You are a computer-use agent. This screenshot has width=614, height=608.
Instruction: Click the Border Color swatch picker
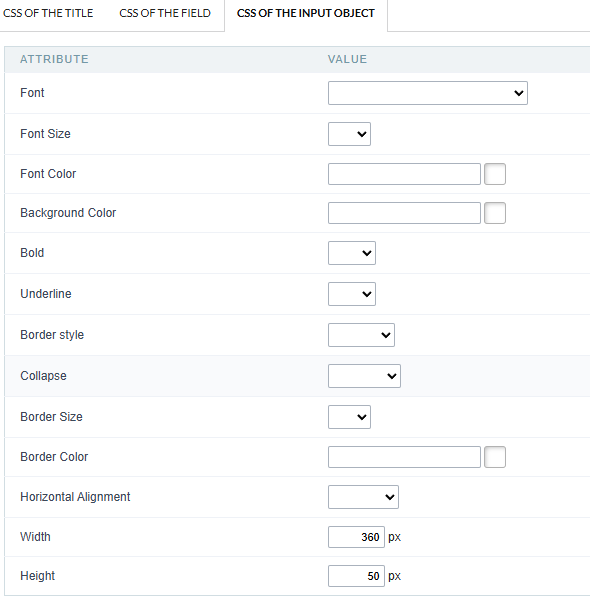(495, 457)
